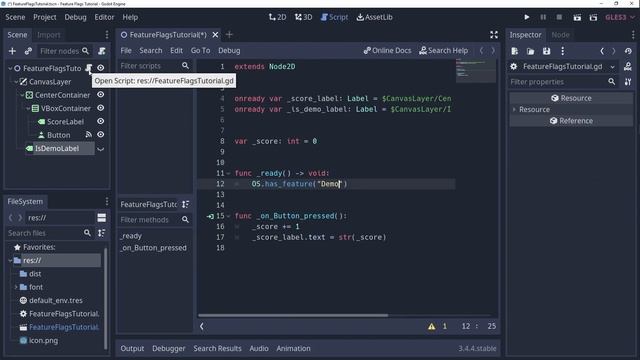Switch to the Import tab

click(x=49, y=35)
